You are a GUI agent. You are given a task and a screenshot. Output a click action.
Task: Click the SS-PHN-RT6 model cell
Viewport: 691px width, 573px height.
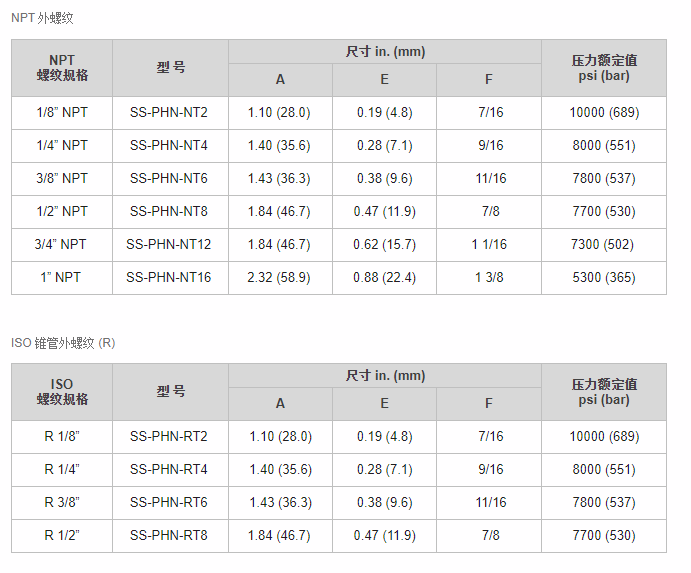click(x=169, y=503)
